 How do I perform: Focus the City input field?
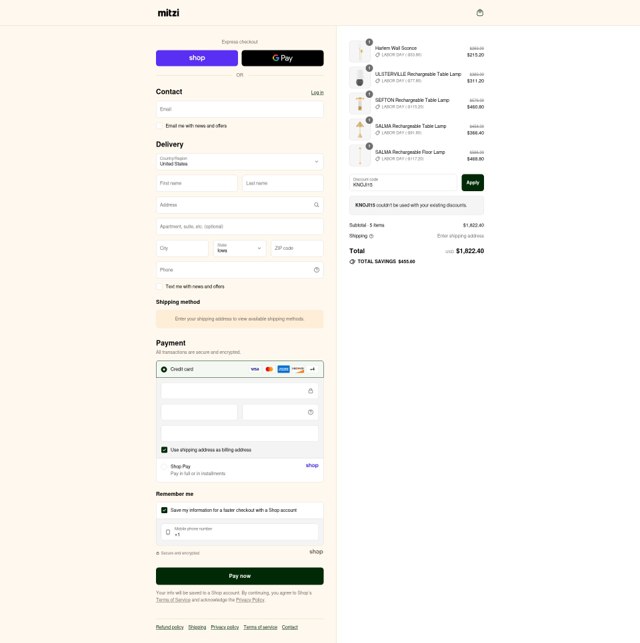tap(182, 248)
